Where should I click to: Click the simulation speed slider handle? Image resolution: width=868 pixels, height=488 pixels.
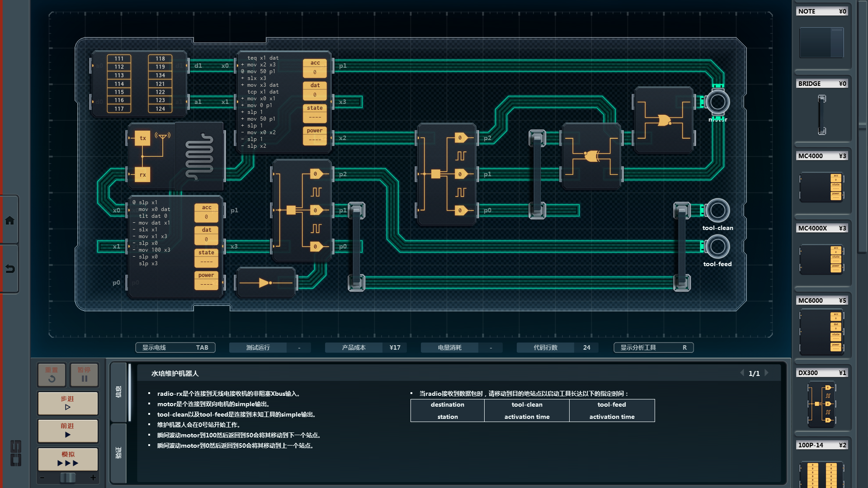pyautogui.click(x=68, y=478)
